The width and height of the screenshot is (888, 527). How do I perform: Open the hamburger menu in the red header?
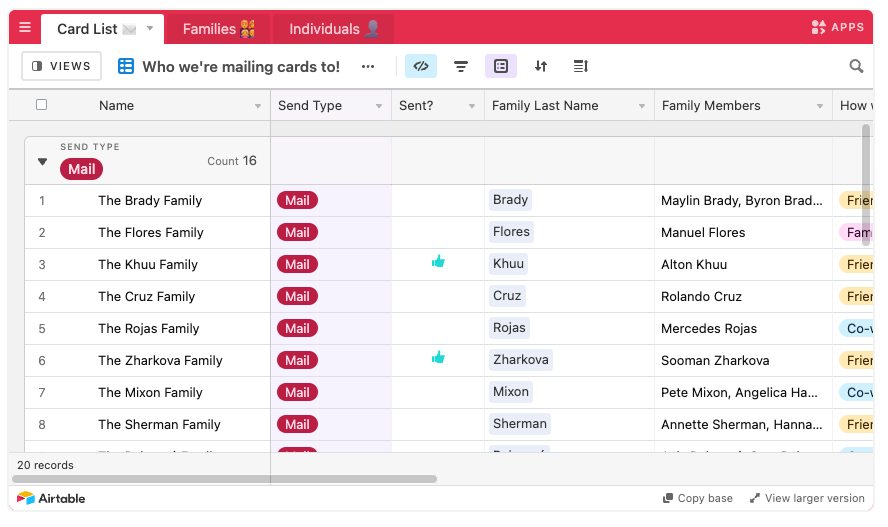25,27
